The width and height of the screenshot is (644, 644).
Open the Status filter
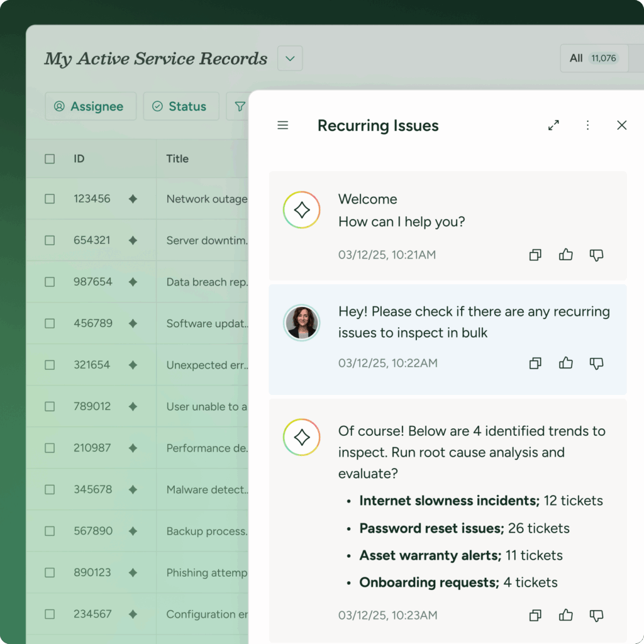pos(181,106)
